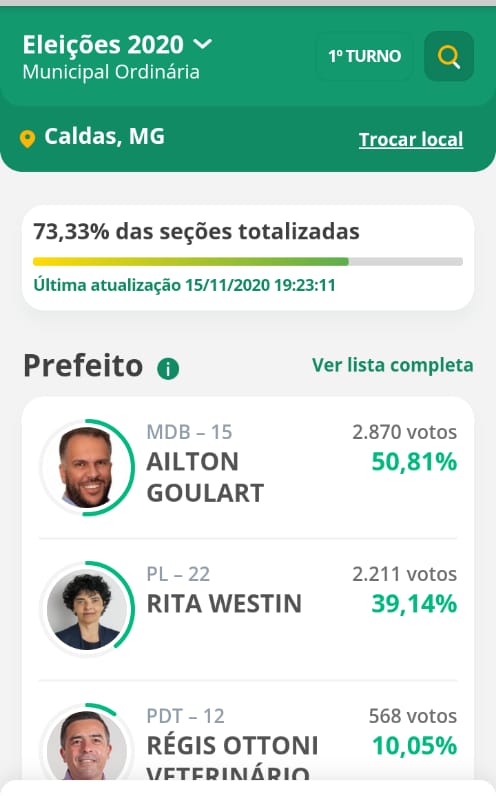
Task: Open Régis Ottoni's candidate photo
Action: [87, 744]
